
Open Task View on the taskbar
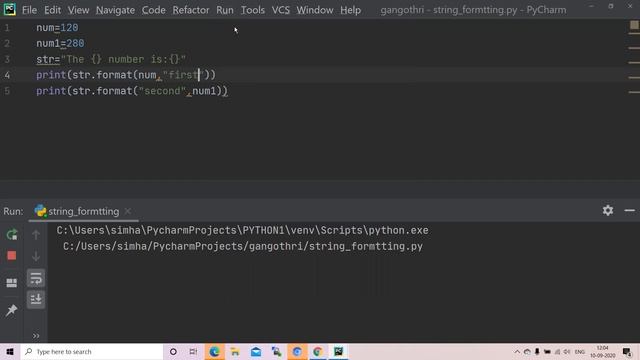click(193, 351)
